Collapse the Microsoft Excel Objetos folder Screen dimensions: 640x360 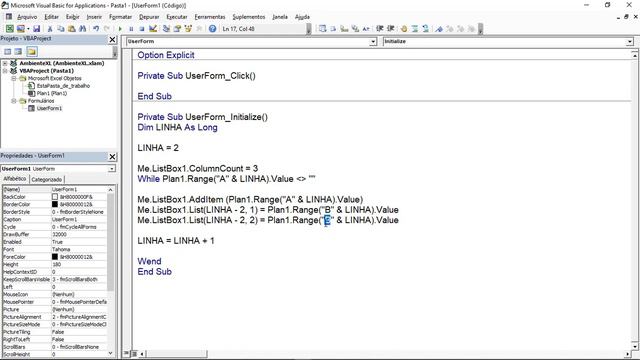pos(13,78)
